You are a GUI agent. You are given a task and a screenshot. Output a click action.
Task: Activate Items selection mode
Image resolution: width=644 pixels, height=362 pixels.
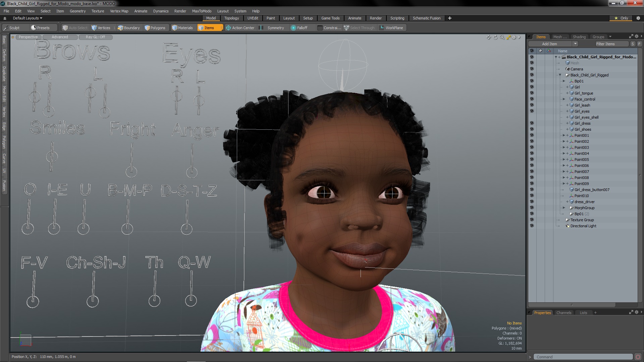coord(210,28)
